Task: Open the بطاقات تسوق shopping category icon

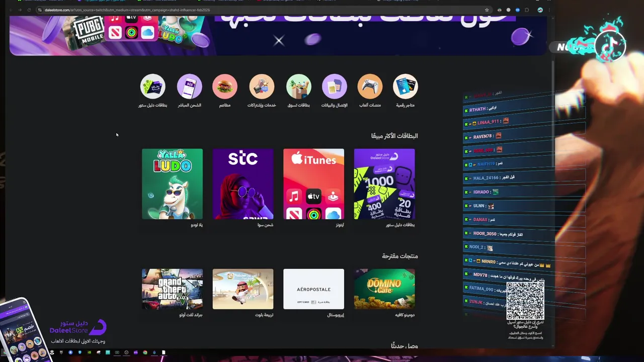Action: [x=299, y=86]
